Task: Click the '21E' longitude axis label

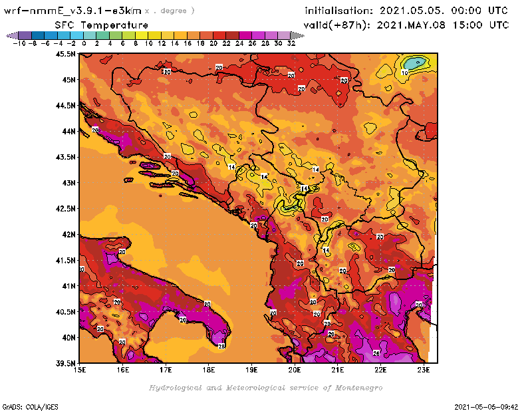Action: point(338,370)
